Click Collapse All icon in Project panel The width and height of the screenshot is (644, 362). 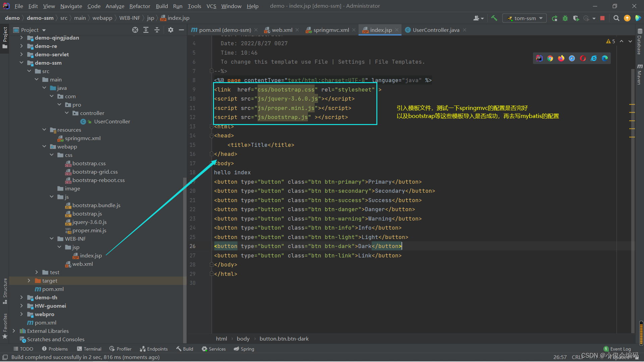pos(157,30)
